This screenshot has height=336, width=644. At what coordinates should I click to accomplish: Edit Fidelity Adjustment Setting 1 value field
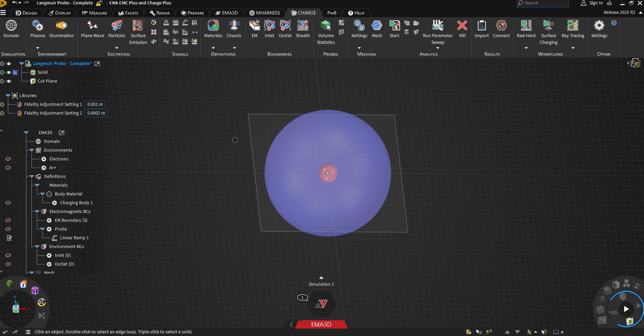pos(95,104)
